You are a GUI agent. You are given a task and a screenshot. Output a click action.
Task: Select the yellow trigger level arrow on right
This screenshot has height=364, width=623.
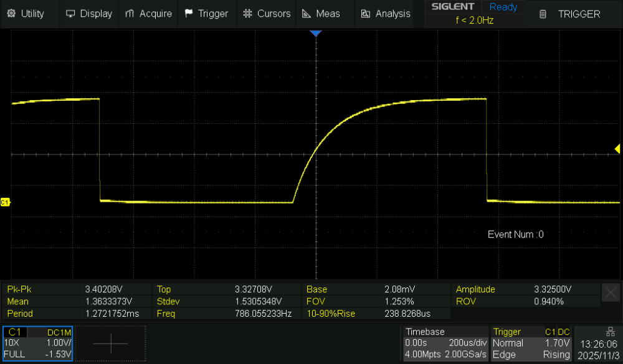617,149
